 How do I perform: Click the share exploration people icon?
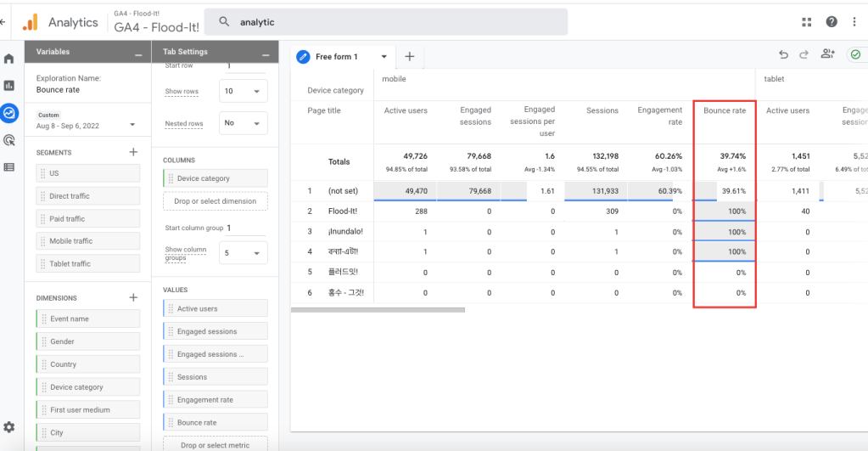point(827,54)
